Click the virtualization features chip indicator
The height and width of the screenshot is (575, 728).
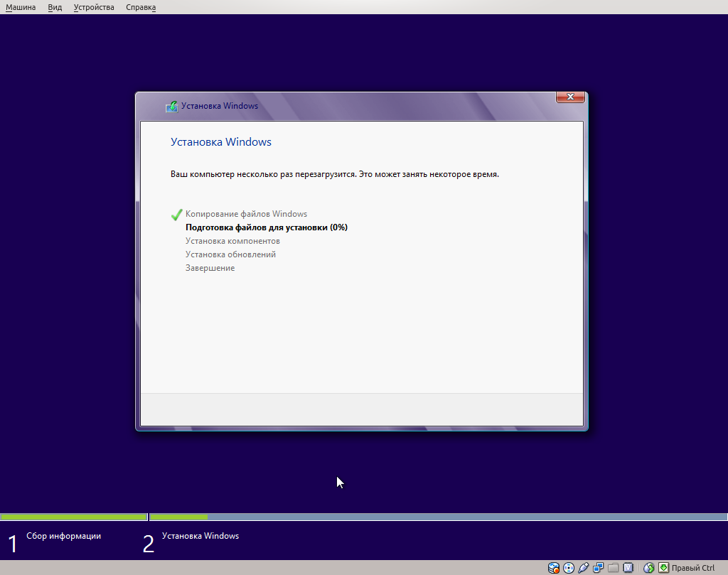[x=628, y=568]
